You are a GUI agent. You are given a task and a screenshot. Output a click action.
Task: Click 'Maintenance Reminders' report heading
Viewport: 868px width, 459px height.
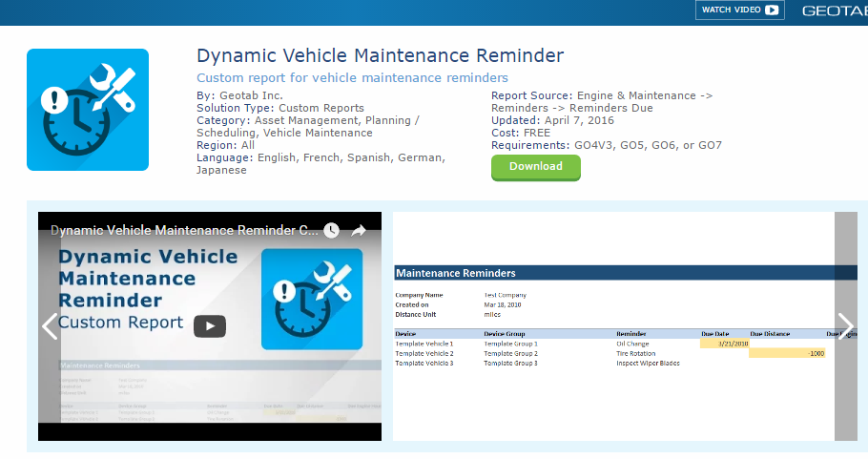pos(456,273)
